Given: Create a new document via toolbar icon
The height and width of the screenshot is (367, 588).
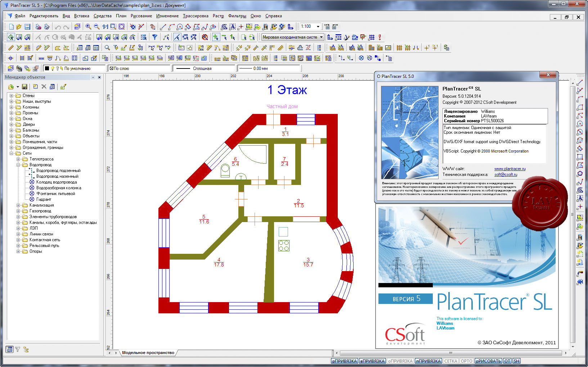Looking at the screenshot, I should click(11, 27).
